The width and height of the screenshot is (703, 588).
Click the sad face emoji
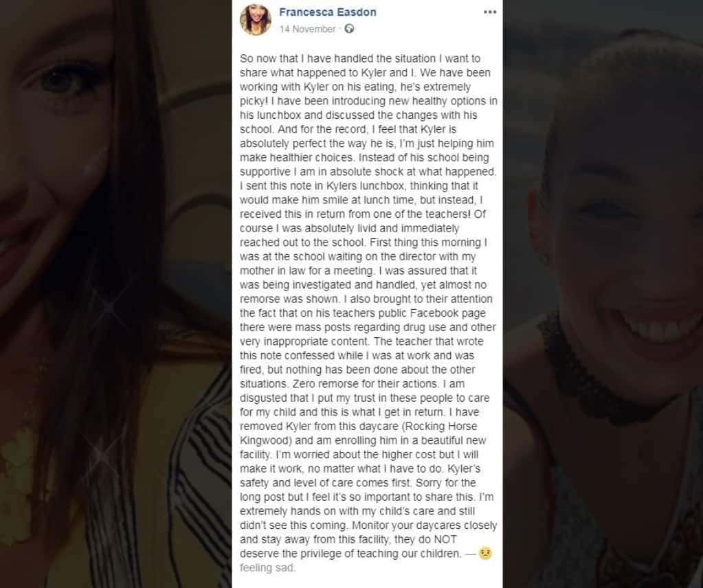(485, 553)
